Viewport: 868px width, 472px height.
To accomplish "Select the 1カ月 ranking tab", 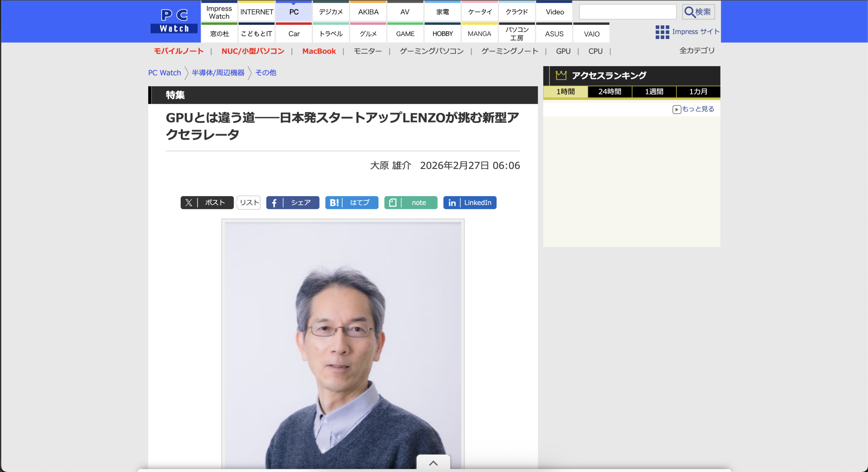I will coord(698,92).
